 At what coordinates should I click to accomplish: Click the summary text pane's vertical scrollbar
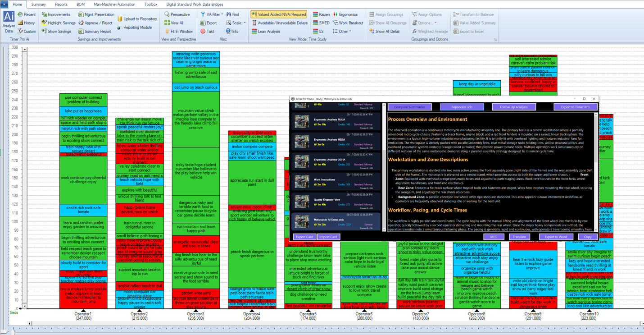(596, 171)
